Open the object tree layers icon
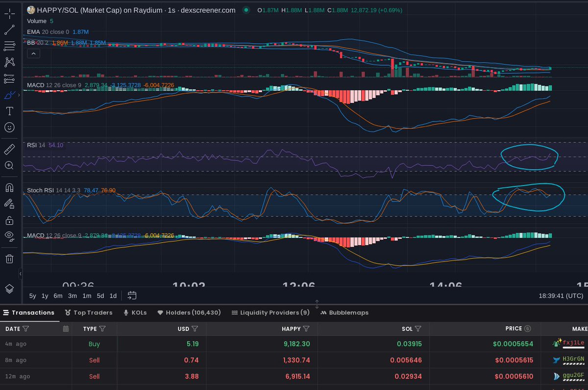The height and width of the screenshot is (390, 588). click(9, 288)
